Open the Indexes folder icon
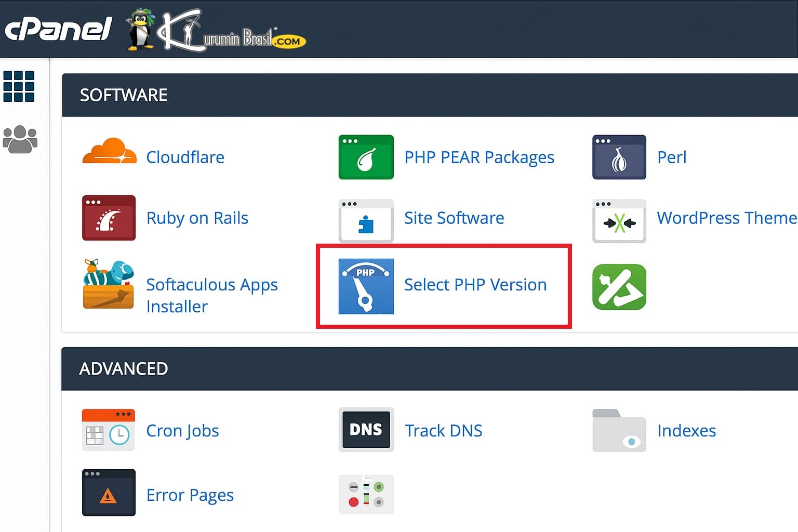This screenshot has height=532, width=798. tap(619, 430)
